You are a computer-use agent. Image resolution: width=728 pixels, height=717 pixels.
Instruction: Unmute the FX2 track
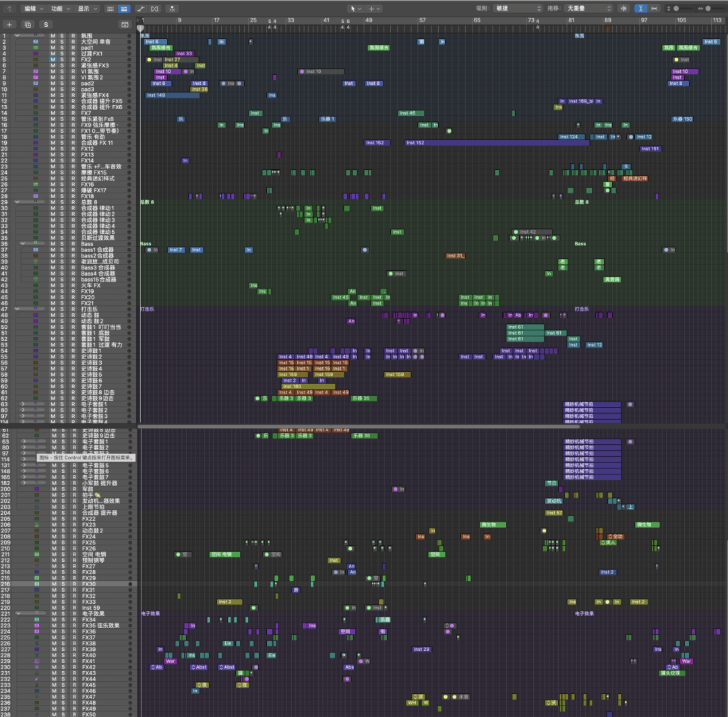tap(53, 59)
